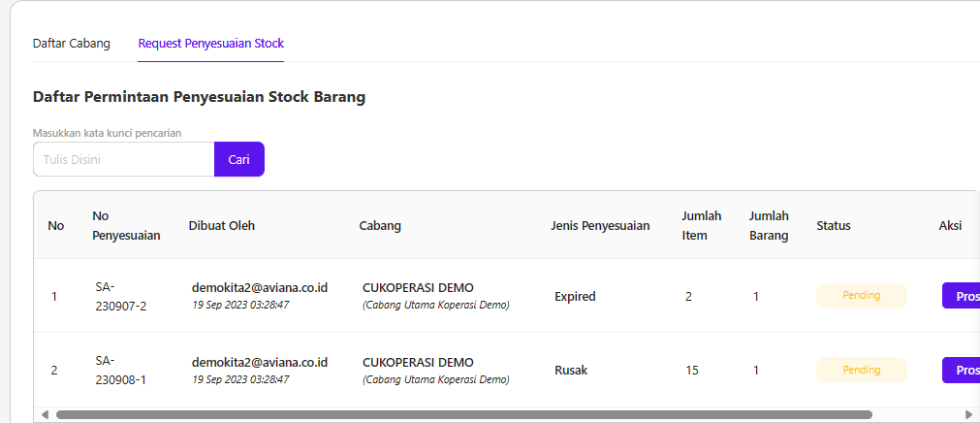Image resolution: width=980 pixels, height=423 pixels.
Task: Focus the 'Tulis Disini' search field
Action: tap(124, 159)
